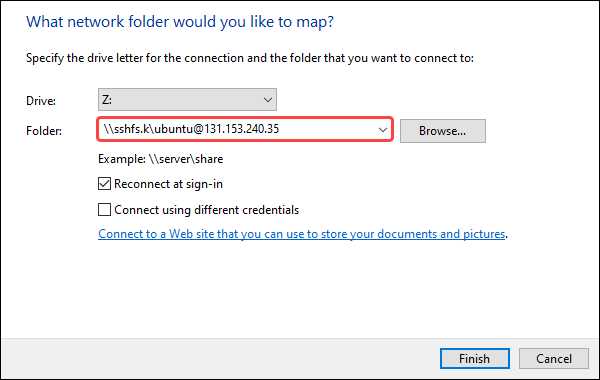Screen dimensions: 600x380
Task: Open the Drive letter combo box showing Z:
Action: point(187,100)
